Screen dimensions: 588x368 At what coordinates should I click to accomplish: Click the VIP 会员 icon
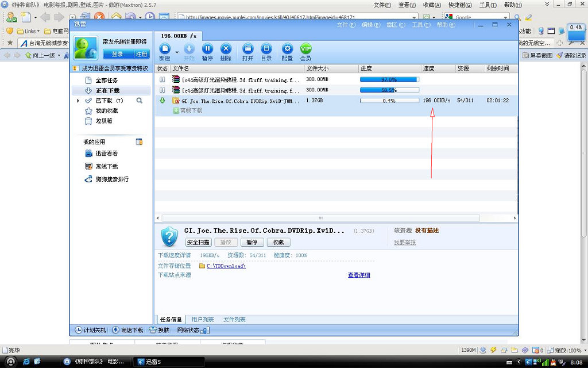click(305, 49)
